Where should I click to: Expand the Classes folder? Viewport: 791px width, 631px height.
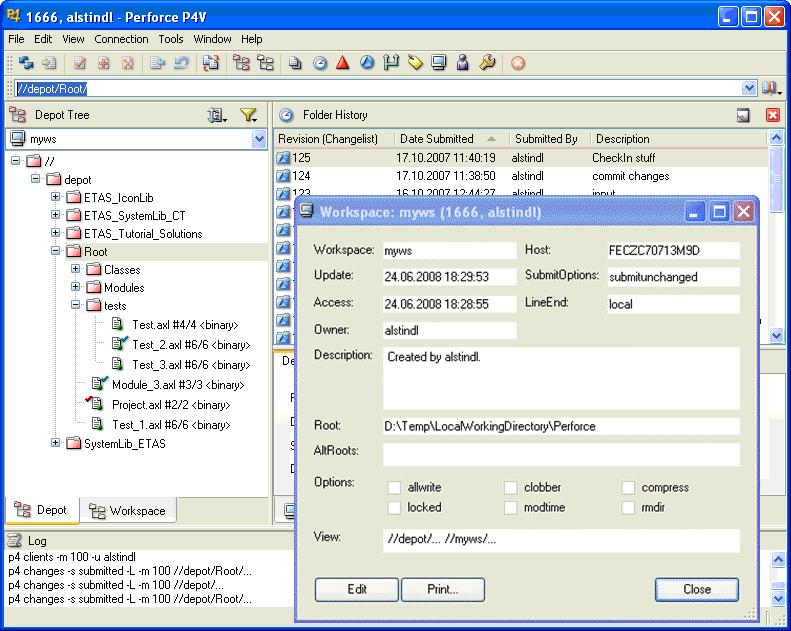(75, 268)
